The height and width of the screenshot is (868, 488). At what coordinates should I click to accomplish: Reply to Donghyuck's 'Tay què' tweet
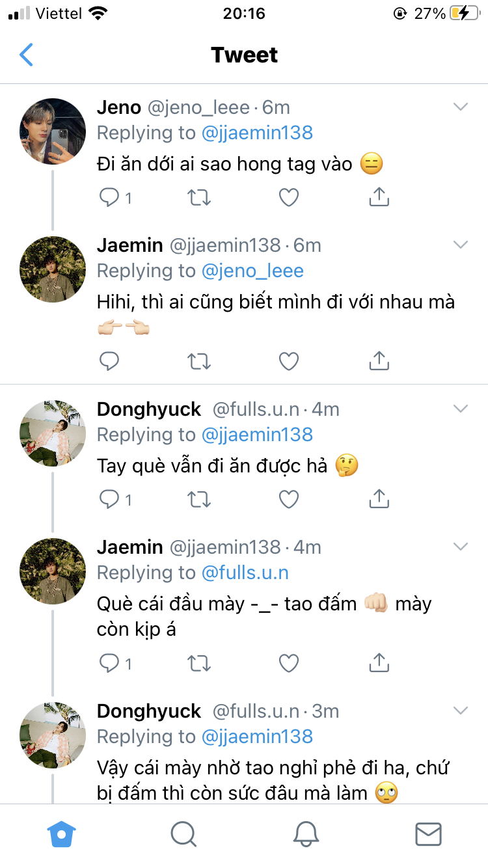tap(109, 499)
